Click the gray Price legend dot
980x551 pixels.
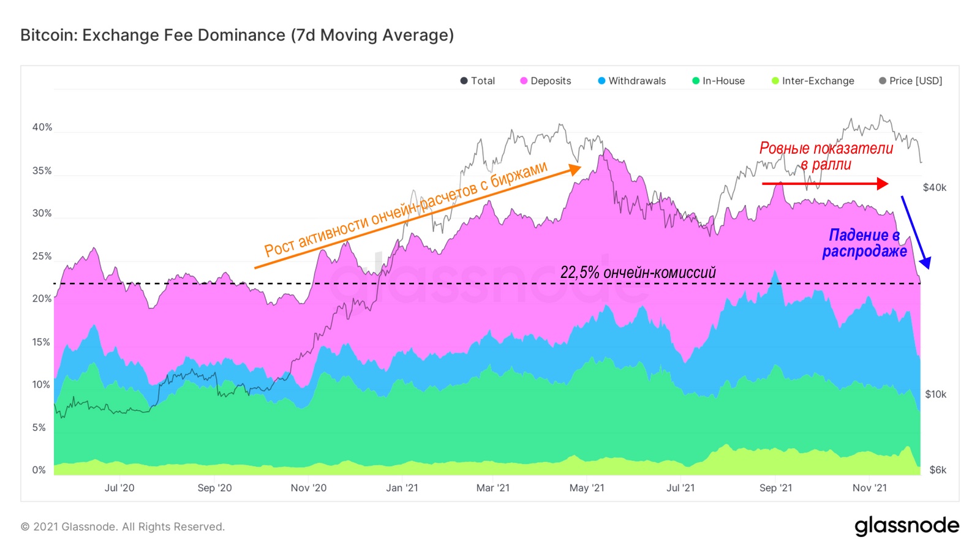(883, 81)
